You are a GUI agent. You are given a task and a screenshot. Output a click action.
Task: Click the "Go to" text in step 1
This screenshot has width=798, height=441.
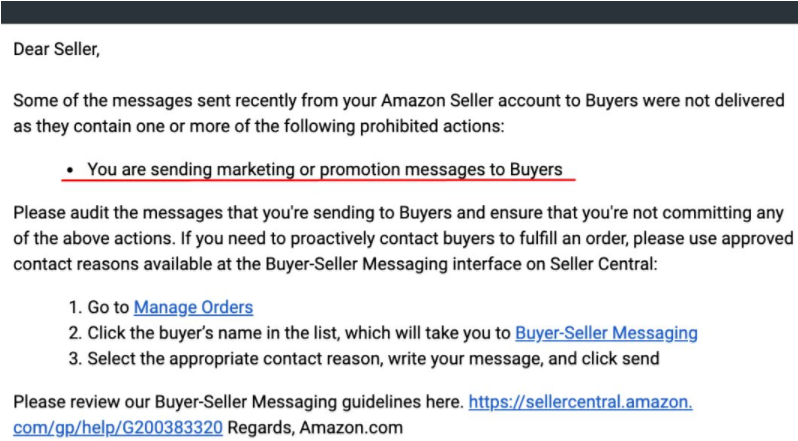tap(108, 307)
